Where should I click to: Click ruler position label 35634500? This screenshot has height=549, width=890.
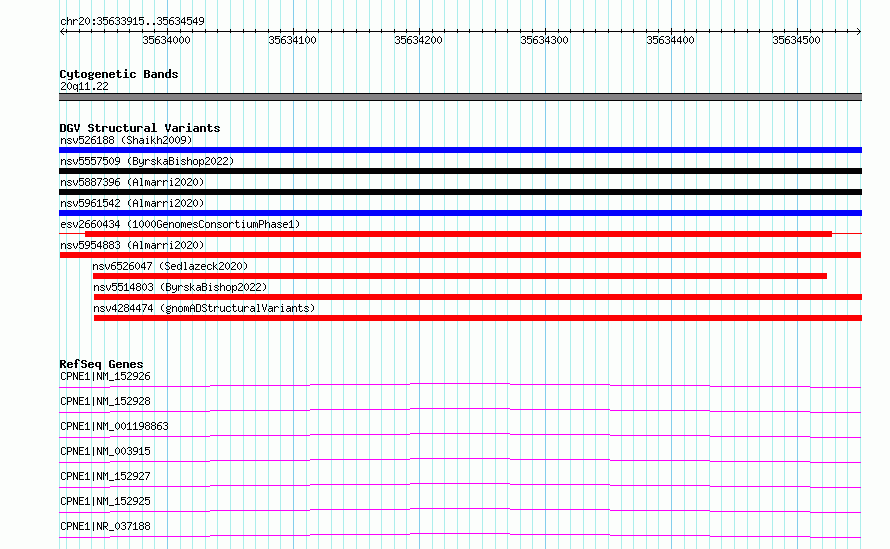[x=796, y=40]
